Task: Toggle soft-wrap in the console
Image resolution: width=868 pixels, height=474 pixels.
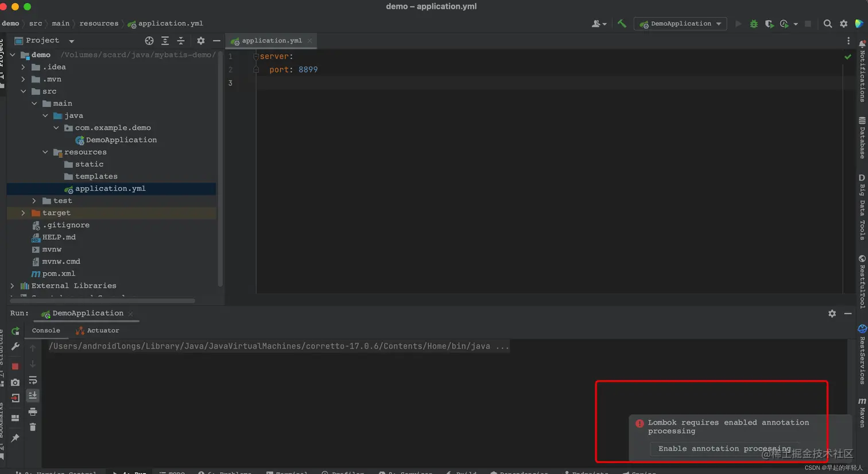Action: click(33, 380)
